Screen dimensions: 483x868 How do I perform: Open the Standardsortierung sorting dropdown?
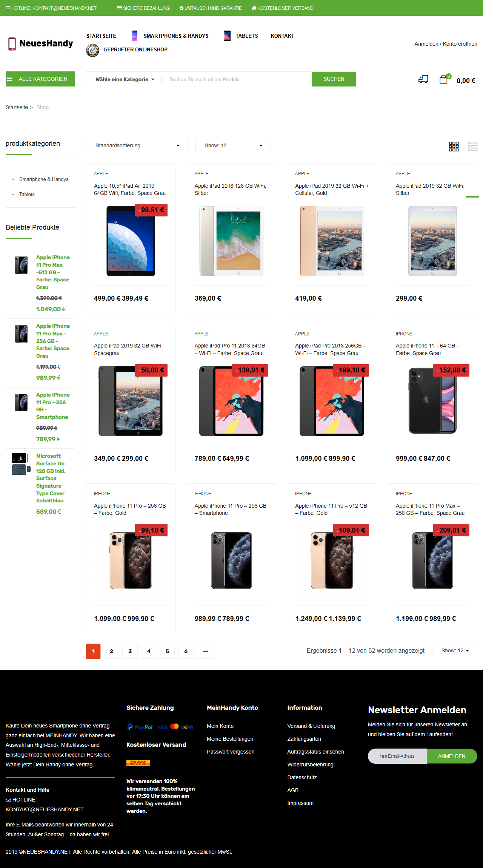(137, 145)
